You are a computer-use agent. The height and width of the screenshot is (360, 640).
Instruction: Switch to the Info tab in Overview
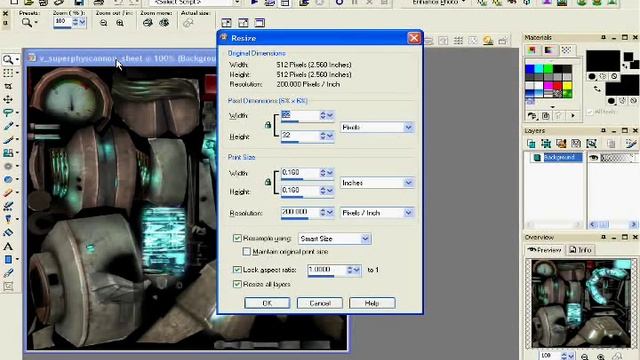pyautogui.click(x=580, y=250)
